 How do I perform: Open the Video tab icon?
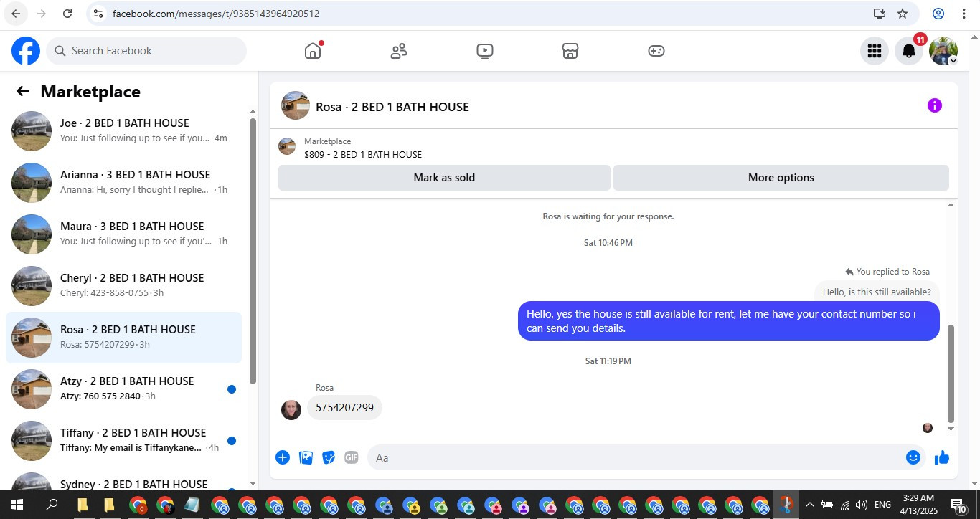pyautogui.click(x=485, y=51)
